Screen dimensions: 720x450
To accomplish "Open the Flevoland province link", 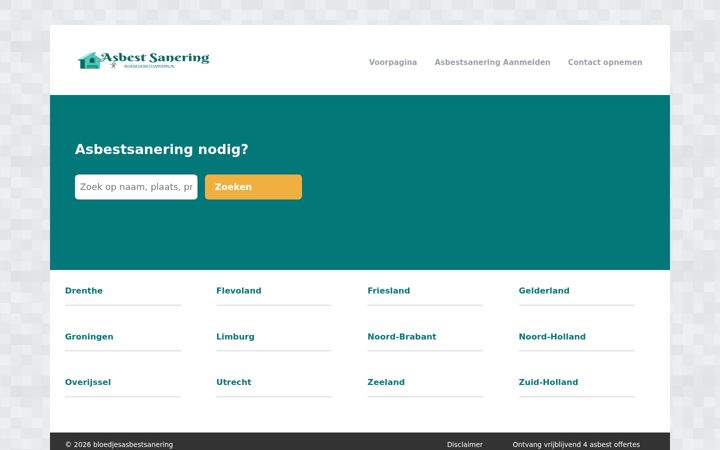I will point(239,291).
